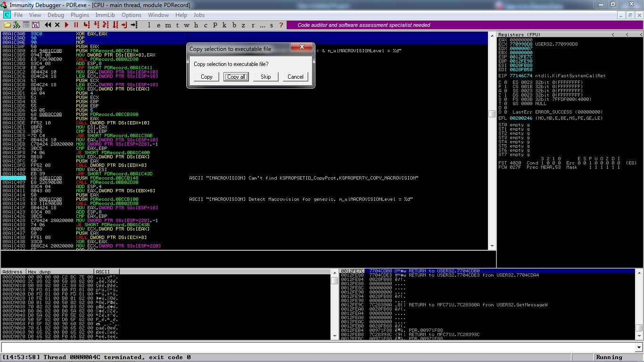Image resolution: width=644 pixels, height=362 pixels.
Task: Click the command input field at bottom
Action: coord(318,347)
